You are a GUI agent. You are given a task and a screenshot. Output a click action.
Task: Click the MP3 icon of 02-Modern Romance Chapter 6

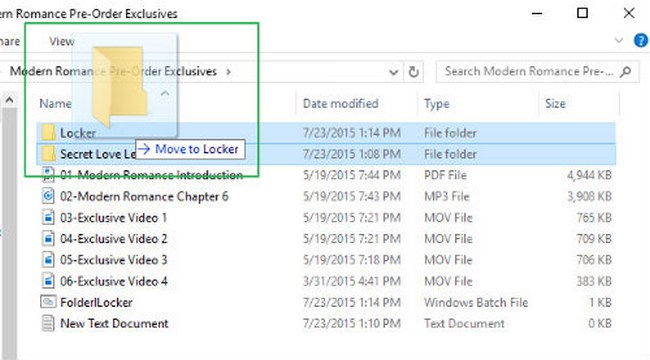coord(48,196)
